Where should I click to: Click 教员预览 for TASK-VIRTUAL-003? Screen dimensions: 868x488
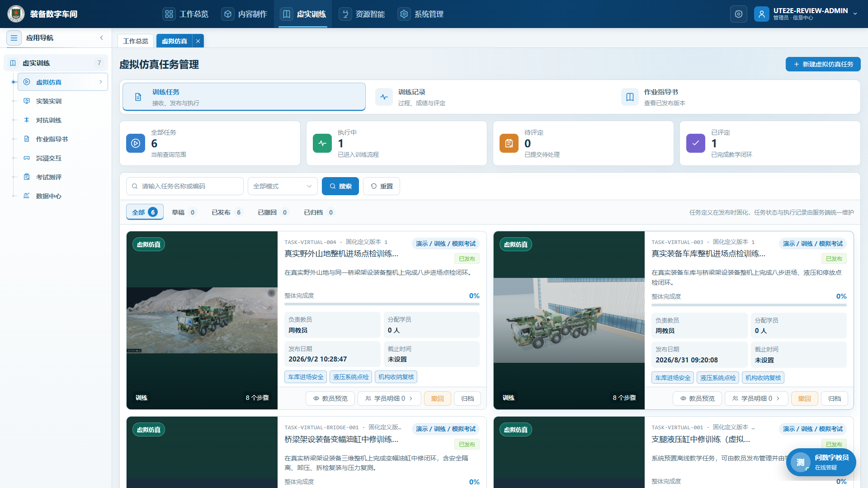[x=698, y=399]
